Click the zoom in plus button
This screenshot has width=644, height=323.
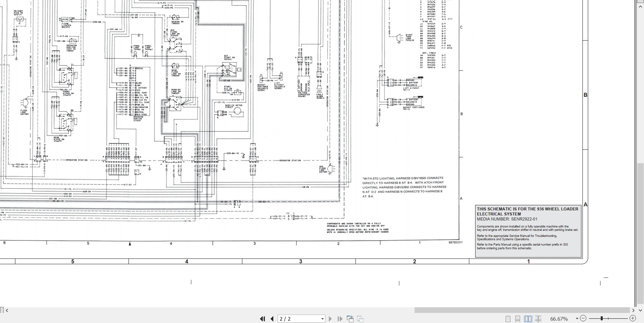633,318
